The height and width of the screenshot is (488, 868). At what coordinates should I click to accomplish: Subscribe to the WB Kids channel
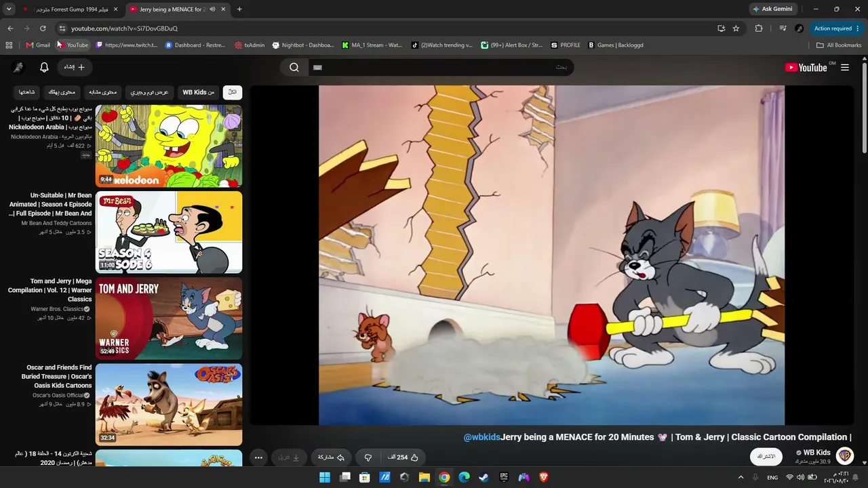766,456
